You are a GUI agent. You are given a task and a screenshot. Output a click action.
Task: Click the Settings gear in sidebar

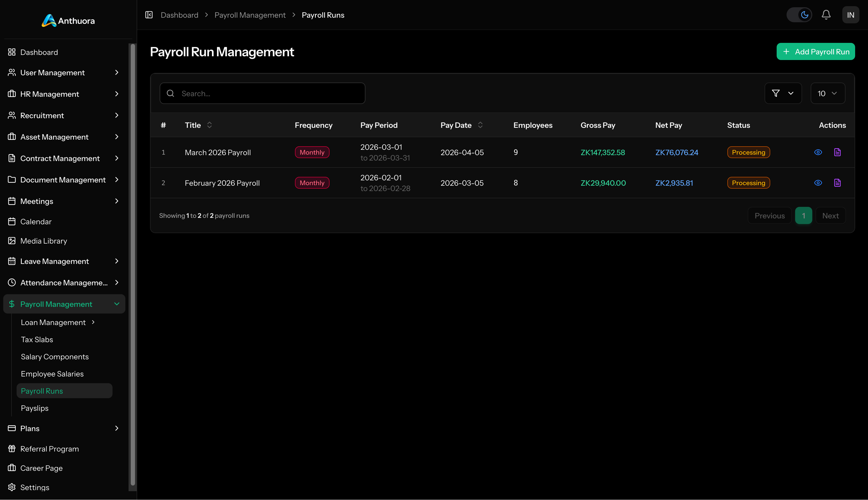12,487
